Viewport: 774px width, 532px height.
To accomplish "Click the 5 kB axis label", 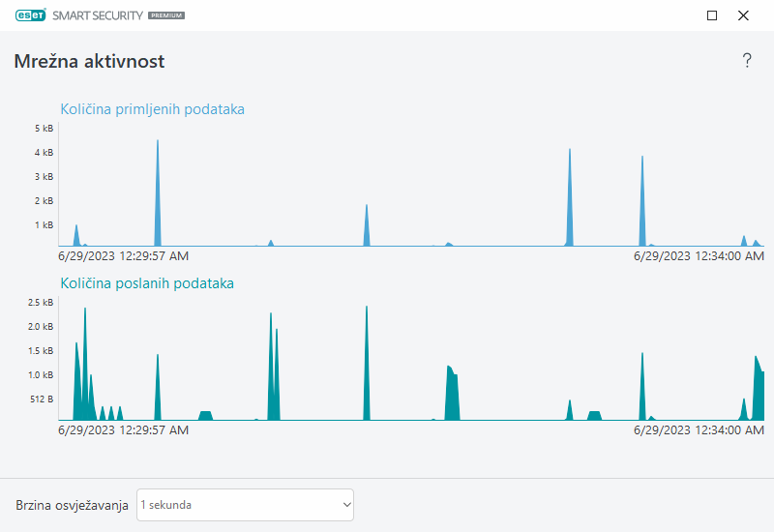I will [x=44, y=129].
